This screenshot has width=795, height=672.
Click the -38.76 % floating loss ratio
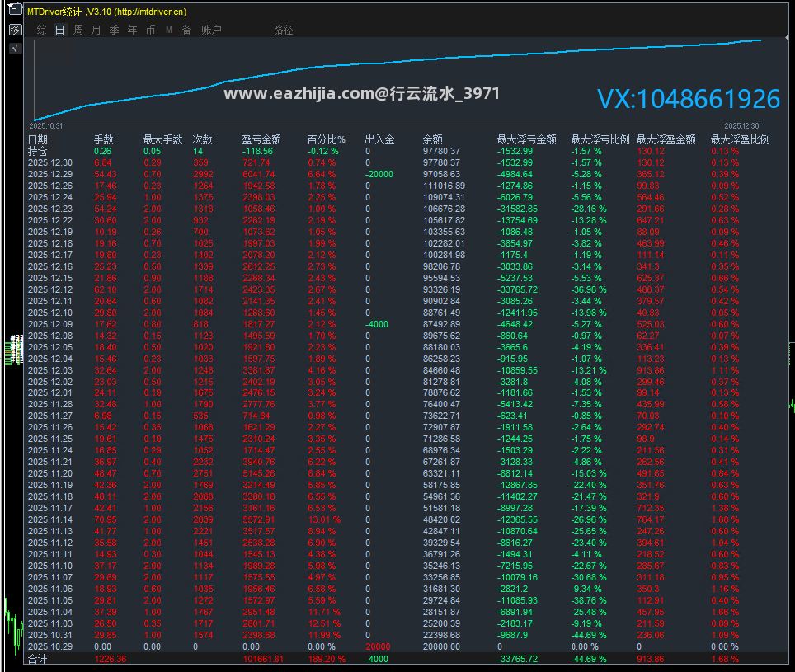click(589, 600)
